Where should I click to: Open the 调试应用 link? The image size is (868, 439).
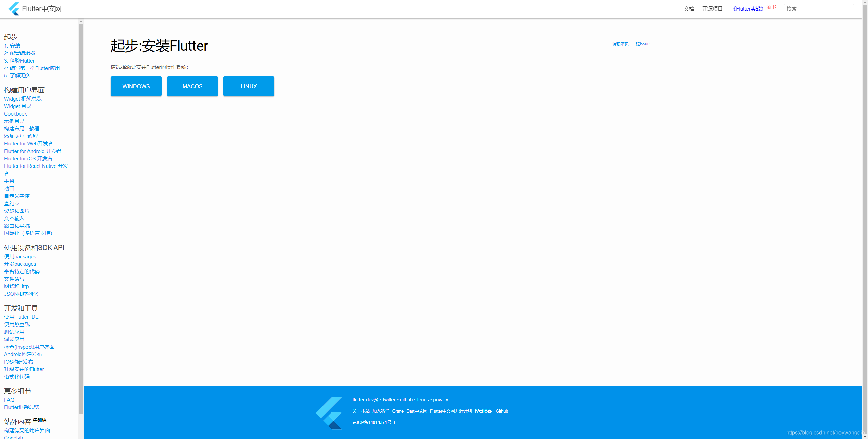pyautogui.click(x=14, y=339)
